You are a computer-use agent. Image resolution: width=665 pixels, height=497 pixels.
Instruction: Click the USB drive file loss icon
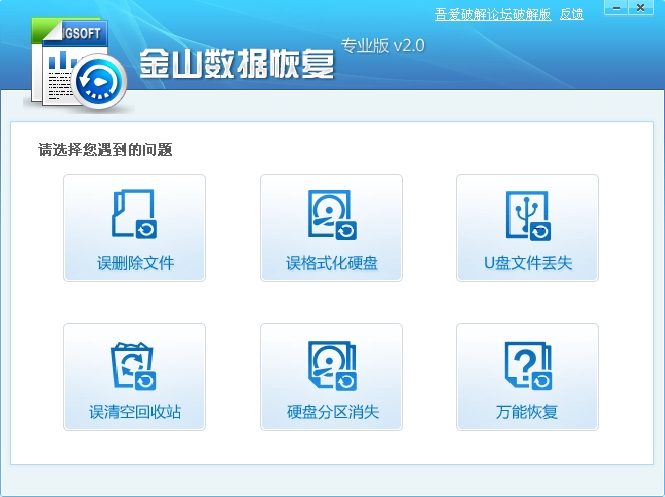(x=527, y=214)
